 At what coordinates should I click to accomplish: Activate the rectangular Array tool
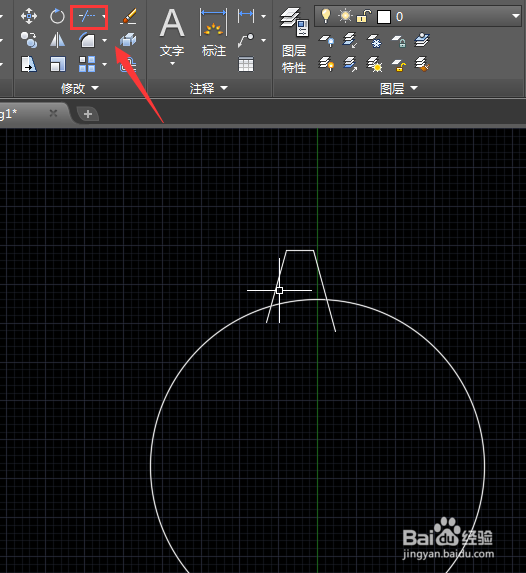pyautogui.click(x=87, y=64)
